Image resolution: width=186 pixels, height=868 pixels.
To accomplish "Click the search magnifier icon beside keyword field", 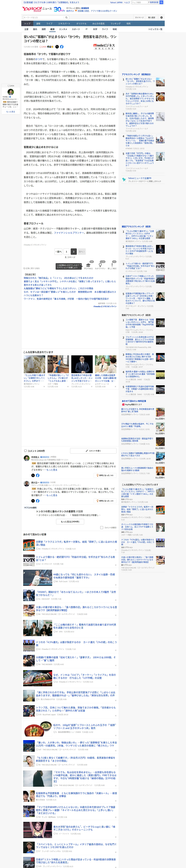I will [x=66, y=18].
